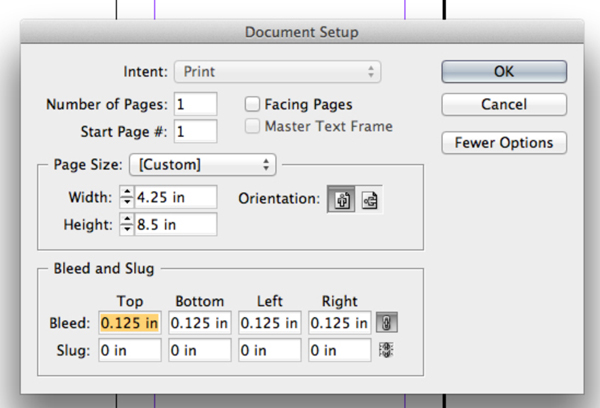Enable the Facing Pages checkbox
The height and width of the screenshot is (408, 600).
[x=252, y=104]
